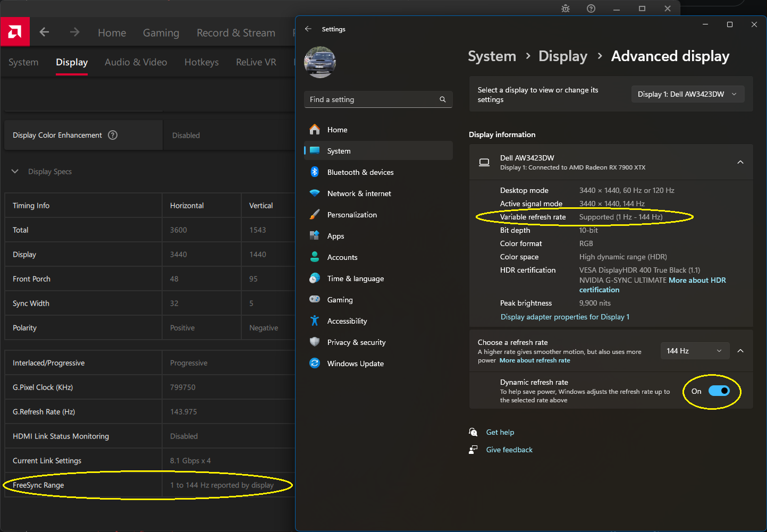Go back using AMD Software back arrow
The width and height of the screenshot is (767, 532).
[x=45, y=32]
